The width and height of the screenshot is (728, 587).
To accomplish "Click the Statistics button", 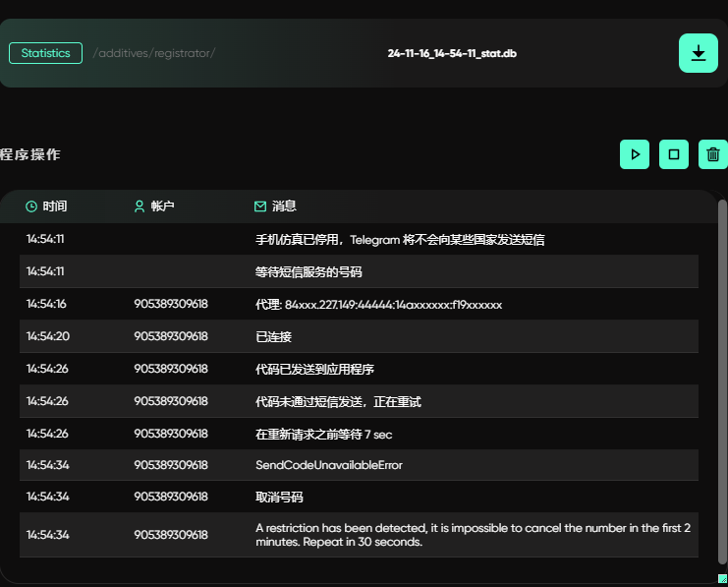I will tap(45, 53).
